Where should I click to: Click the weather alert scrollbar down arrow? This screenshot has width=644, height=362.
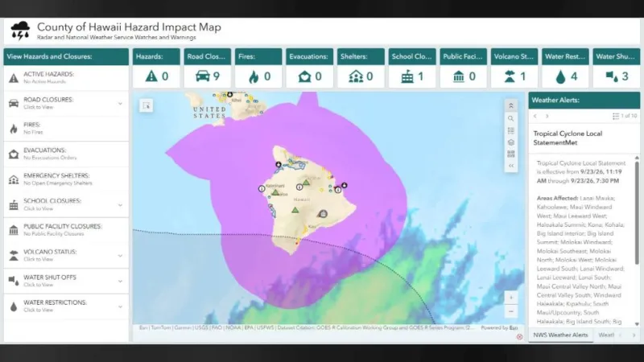637,324
